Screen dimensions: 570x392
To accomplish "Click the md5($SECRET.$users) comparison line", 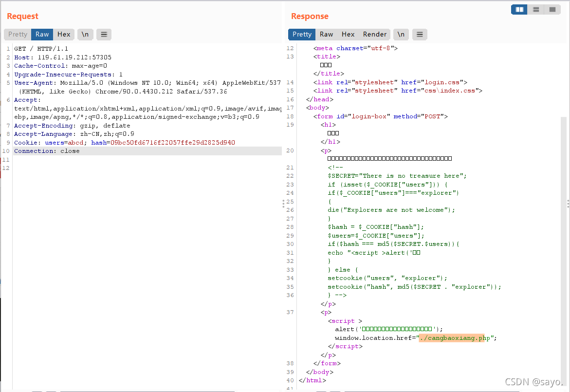I will point(394,244).
